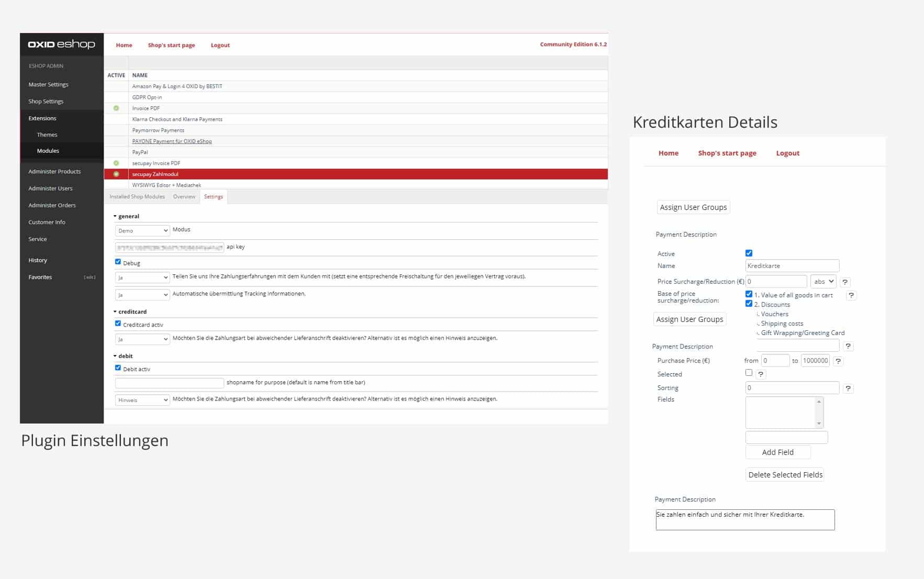Screen dimensions: 924x579
Task: Open Administer Orders in sidebar
Action: [x=52, y=205]
